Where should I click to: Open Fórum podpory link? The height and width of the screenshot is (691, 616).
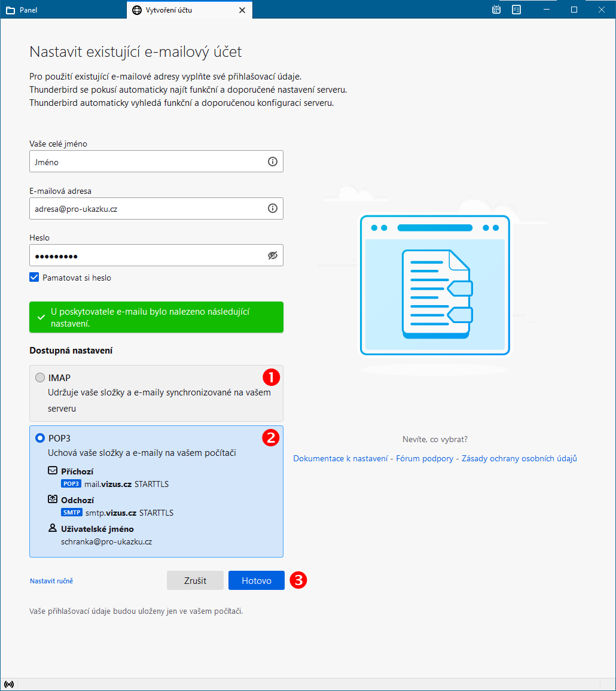[425, 459]
